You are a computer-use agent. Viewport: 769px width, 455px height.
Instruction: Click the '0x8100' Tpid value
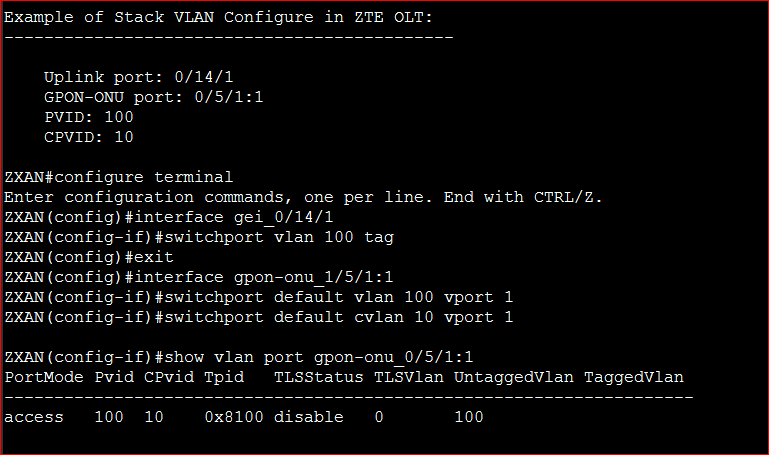[233, 417]
